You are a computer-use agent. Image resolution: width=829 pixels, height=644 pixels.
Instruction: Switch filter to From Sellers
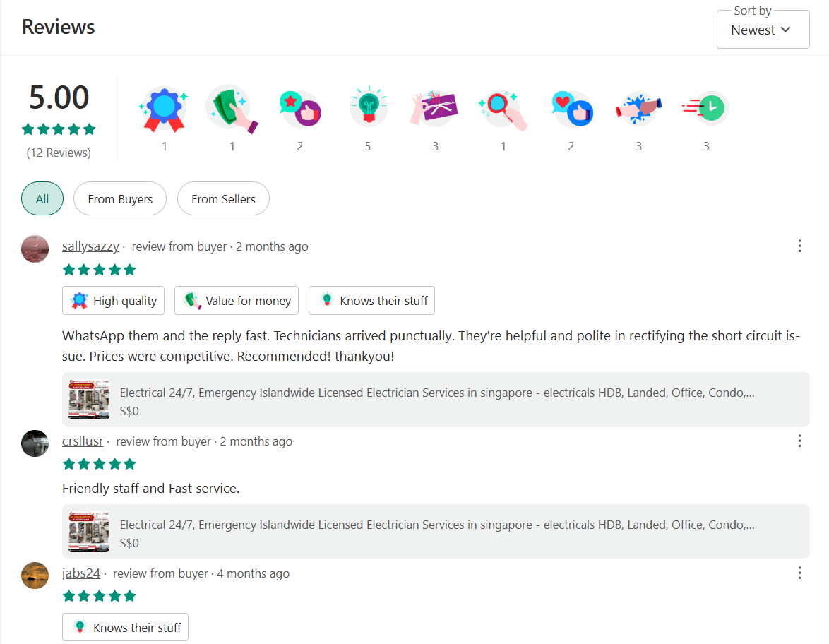223,198
